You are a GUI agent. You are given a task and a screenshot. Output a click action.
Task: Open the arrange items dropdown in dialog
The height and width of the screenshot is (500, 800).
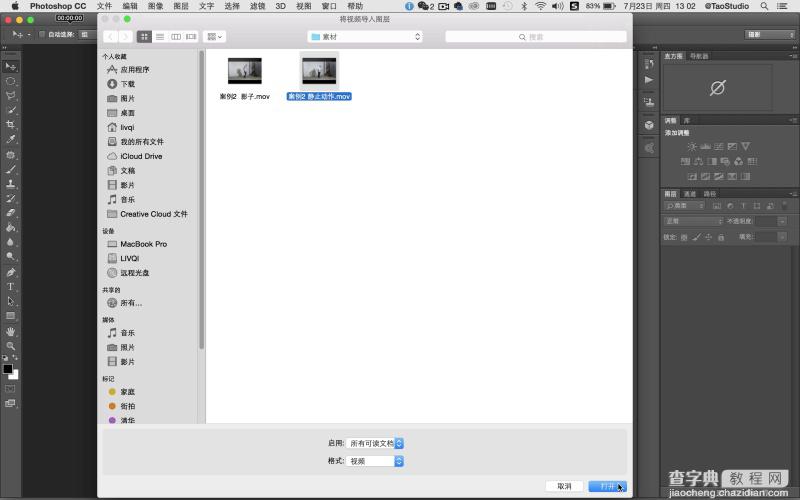pyautogui.click(x=214, y=37)
